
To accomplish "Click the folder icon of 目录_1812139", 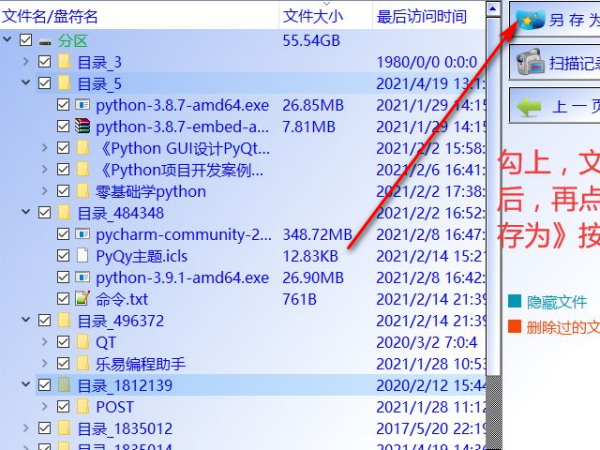I will 64,385.
